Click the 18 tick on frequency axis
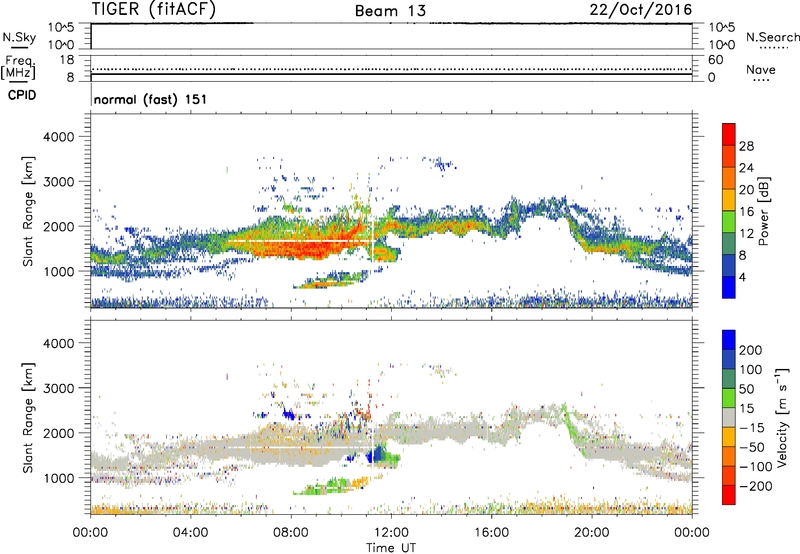Screen dimensions: 800x554 tap(66, 60)
